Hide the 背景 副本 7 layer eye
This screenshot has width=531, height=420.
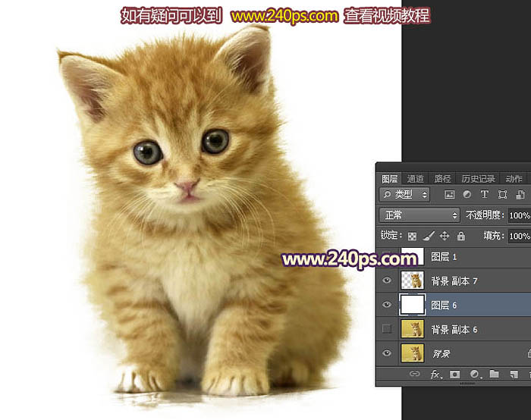(387, 281)
